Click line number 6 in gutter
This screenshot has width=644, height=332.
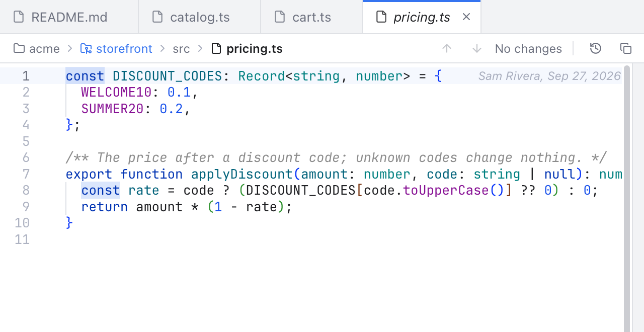[26, 157]
